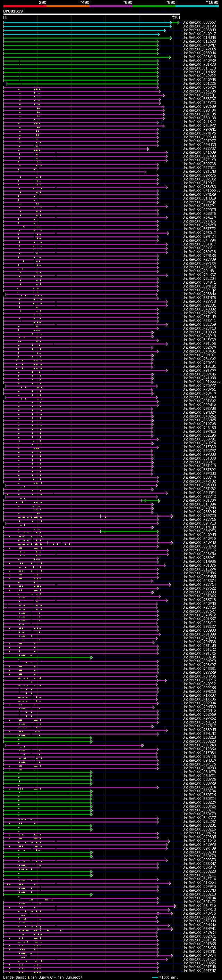
Task: Select the BP091619 query label
Action: (x=13, y=11)
